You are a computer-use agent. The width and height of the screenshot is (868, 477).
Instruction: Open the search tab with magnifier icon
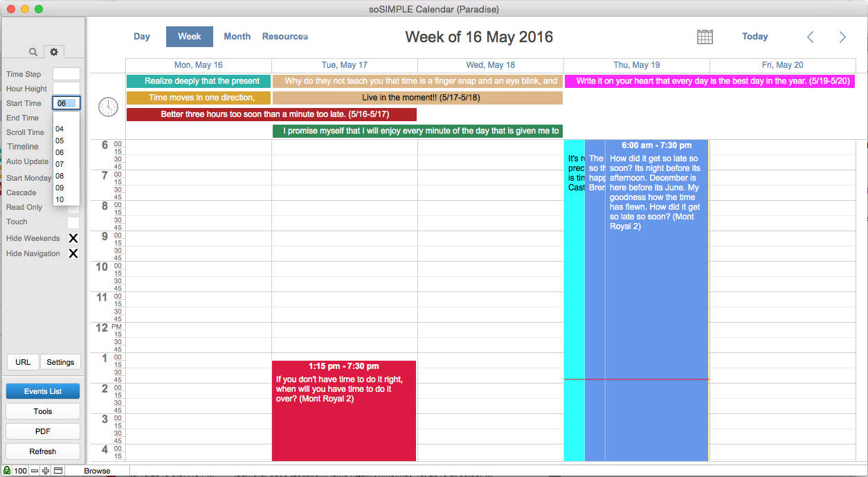33,52
